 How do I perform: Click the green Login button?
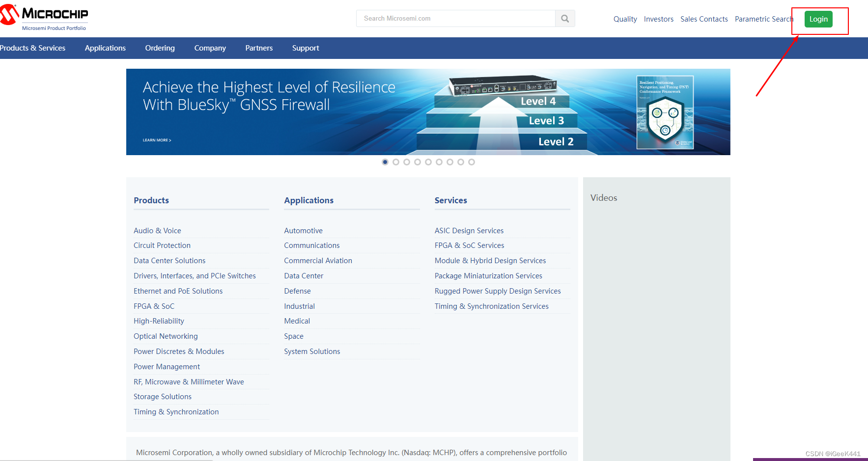click(x=818, y=19)
